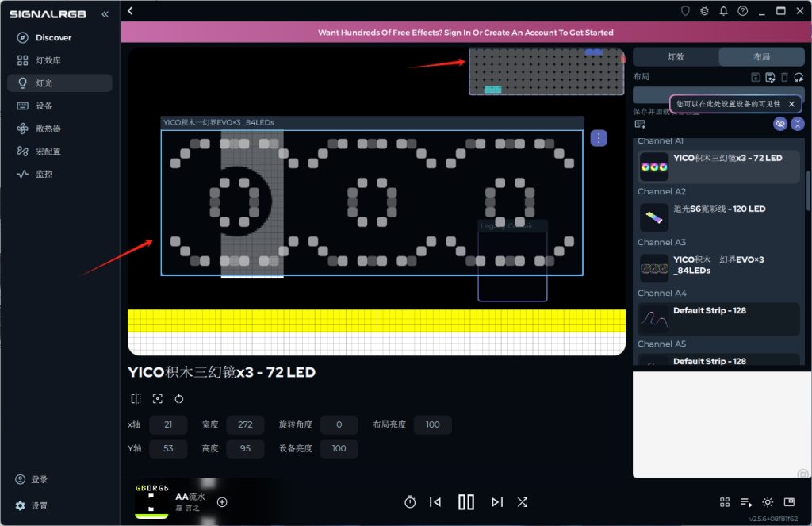Click the 旋转角度 rotation field
The image size is (812, 526).
[x=339, y=424]
